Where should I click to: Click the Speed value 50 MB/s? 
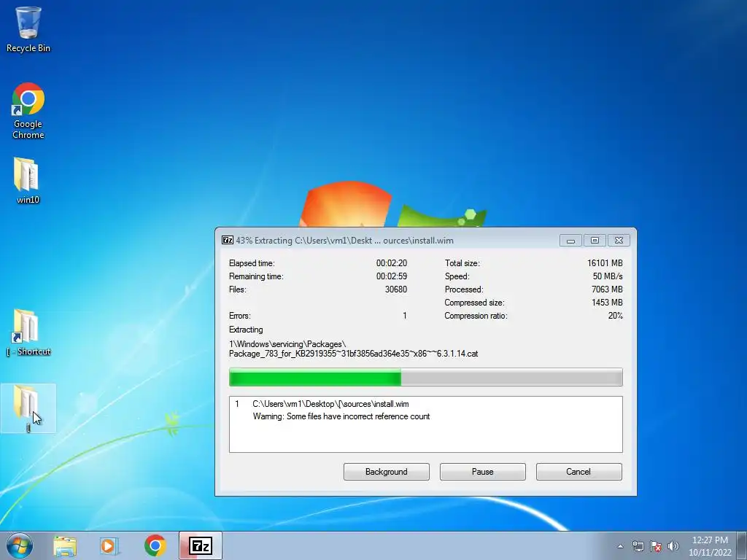point(608,276)
